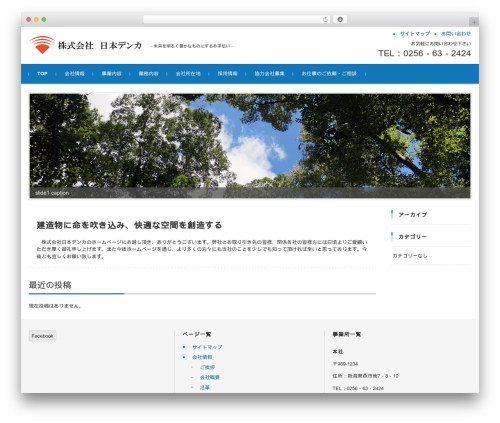The height and width of the screenshot is (423, 500).
Task: Open the footer 会社概要 sub-link
Action: [x=210, y=377]
